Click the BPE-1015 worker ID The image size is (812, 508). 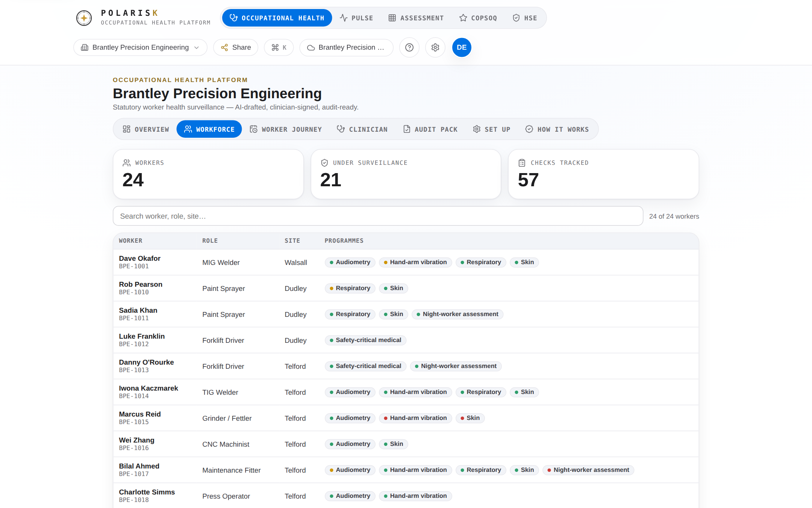pyautogui.click(x=134, y=422)
